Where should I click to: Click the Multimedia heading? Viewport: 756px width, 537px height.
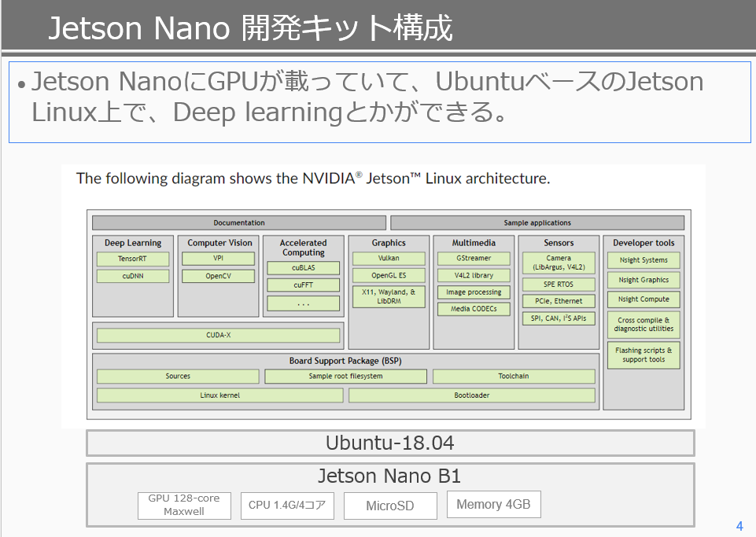tap(474, 243)
